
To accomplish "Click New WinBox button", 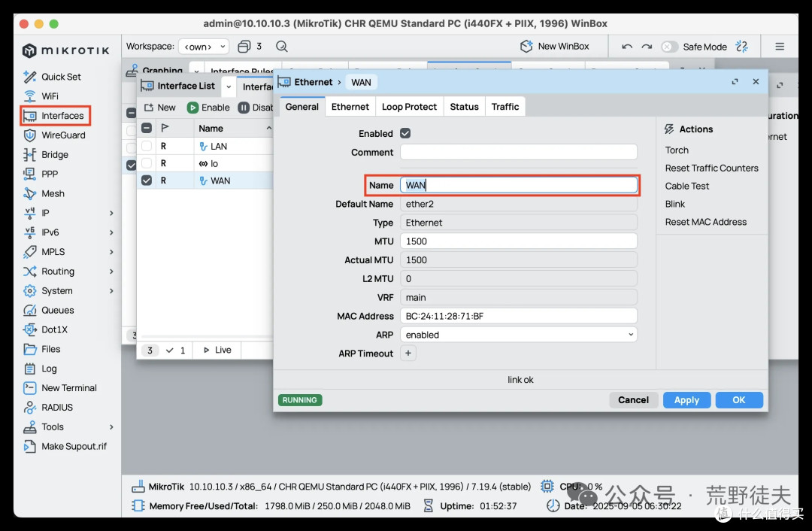I will tap(555, 47).
